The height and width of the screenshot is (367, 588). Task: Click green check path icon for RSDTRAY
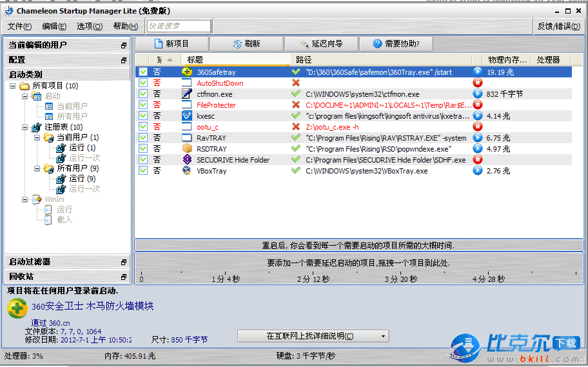296,148
